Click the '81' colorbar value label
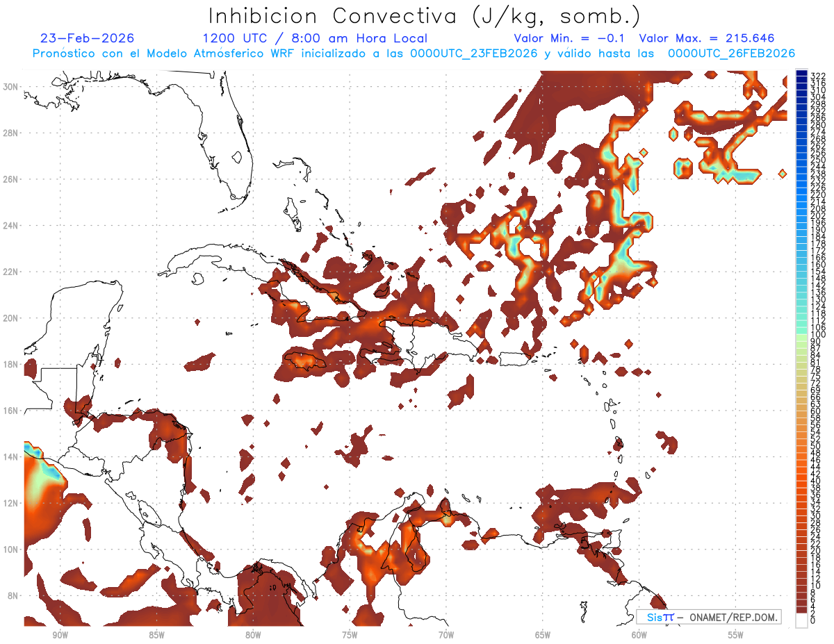 tap(816, 362)
